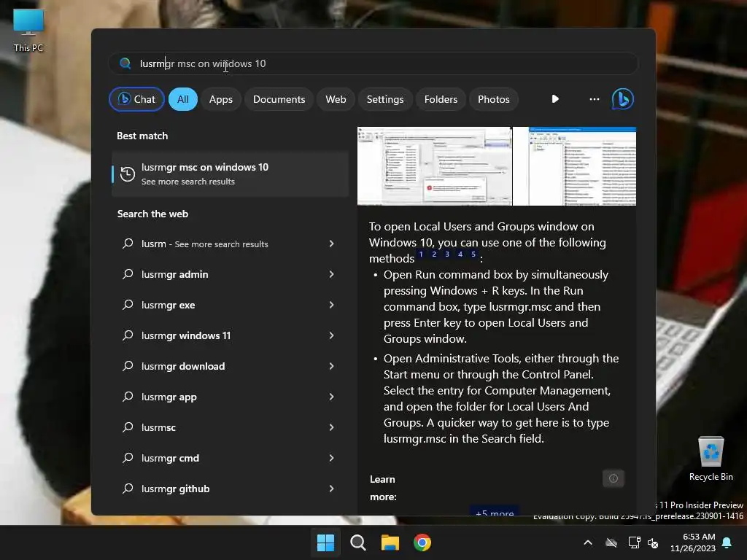
Task: Switch to the Photos filter
Action: pyautogui.click(x=494, y=99)
